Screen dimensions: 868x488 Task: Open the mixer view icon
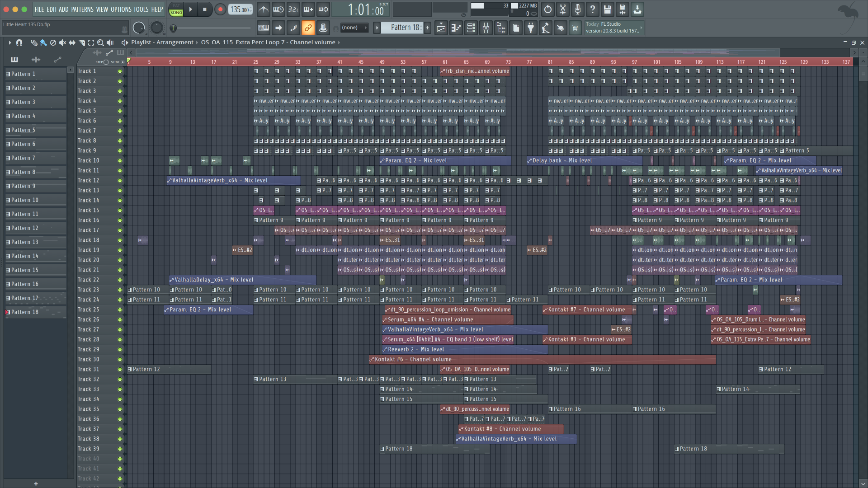pyautogui.click(x=486, y=28)
